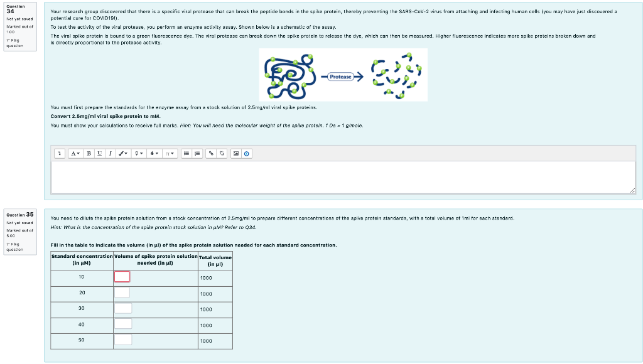Click the 'Question 34' label
The width and height of the screenshot is (643, 364).
15,9
